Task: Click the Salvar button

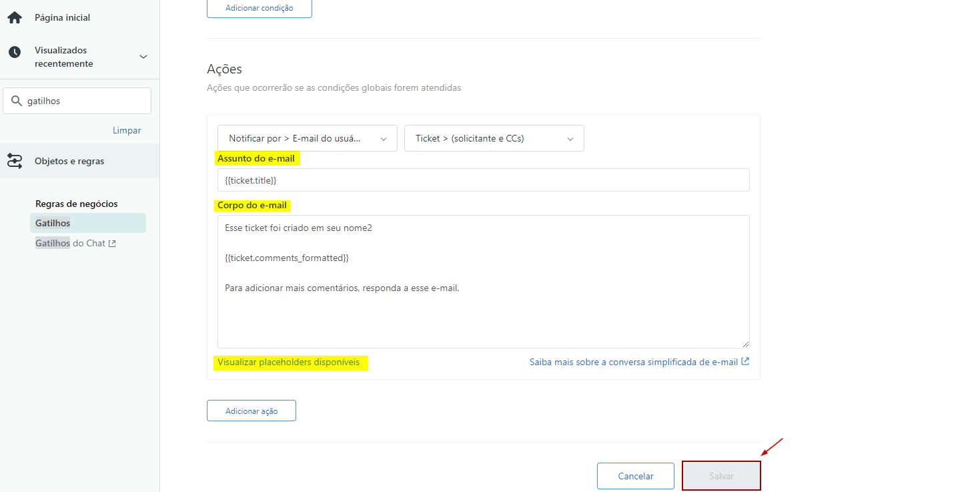Action: click(x=721, y=476)
